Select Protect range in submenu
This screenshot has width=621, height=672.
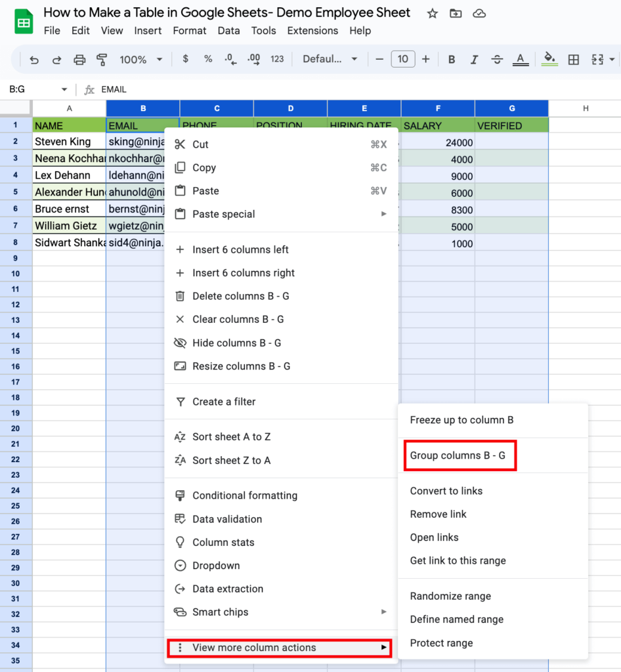coord(493,643)
